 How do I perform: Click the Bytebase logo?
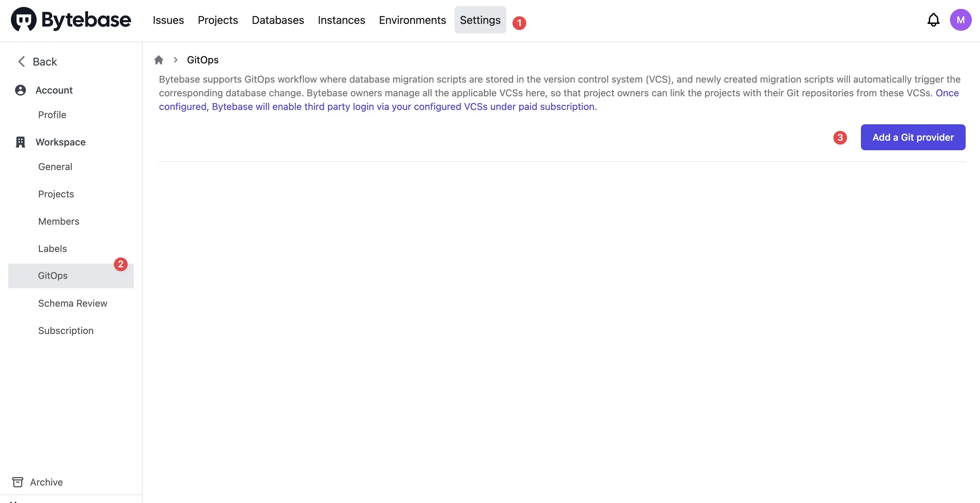pos(71,19)
